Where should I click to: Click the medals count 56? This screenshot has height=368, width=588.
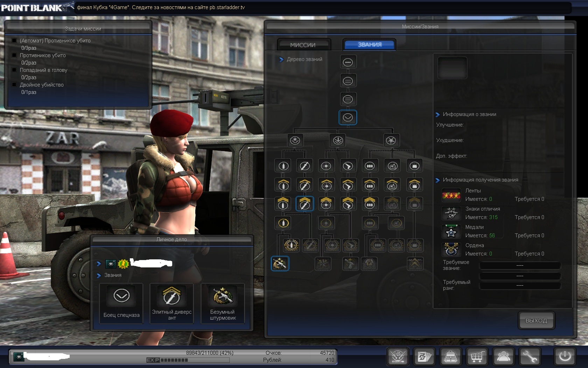[492, 236]
